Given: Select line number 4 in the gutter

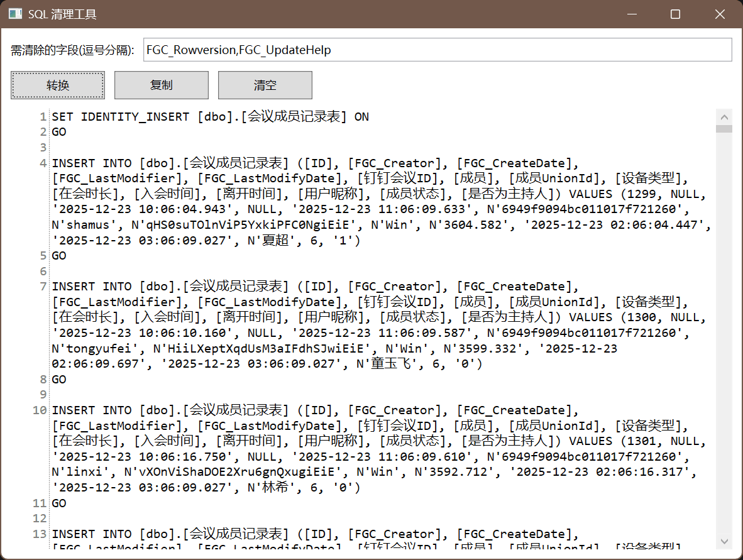Looking at the screenshot, I should tap(43, 163).
